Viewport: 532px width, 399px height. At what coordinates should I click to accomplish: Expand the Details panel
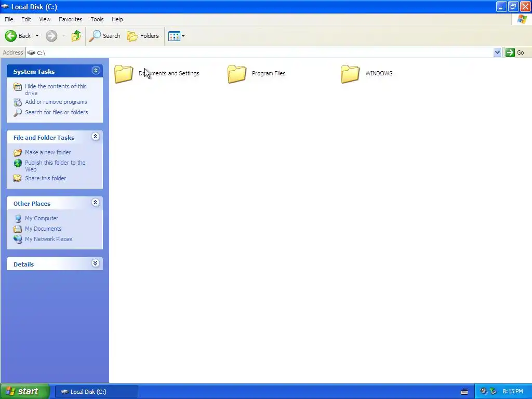pos(96,263)
